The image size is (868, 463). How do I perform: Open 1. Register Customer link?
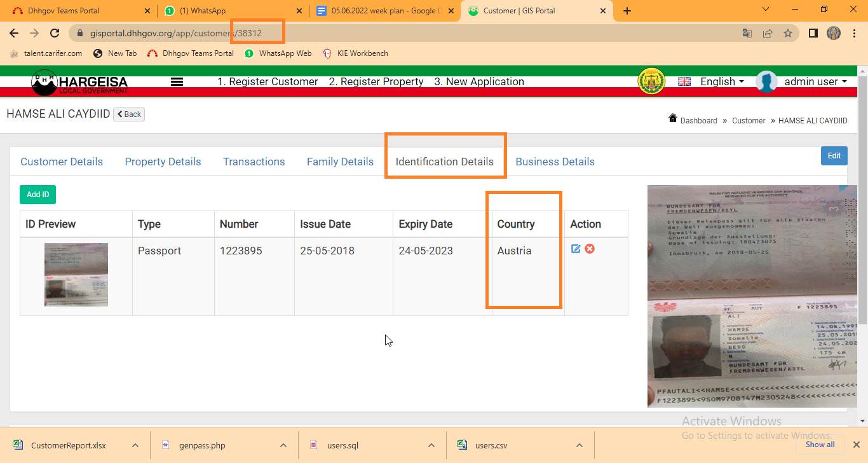[x=268, y=81]
